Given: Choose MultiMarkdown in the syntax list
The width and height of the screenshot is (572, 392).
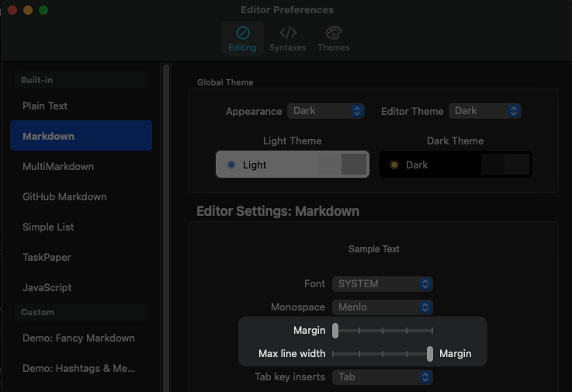Looking at the screenshot, I should [x=81, y=166].
